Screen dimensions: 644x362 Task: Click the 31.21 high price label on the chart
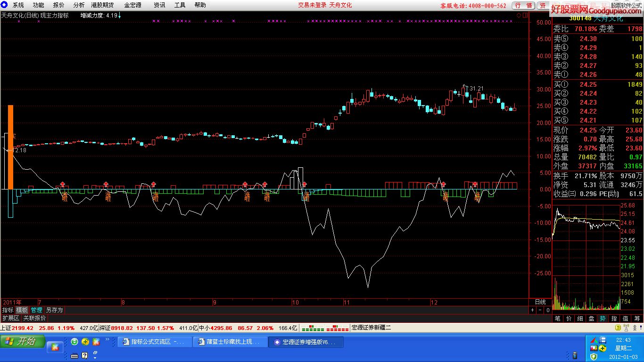(x=477, y=88)
